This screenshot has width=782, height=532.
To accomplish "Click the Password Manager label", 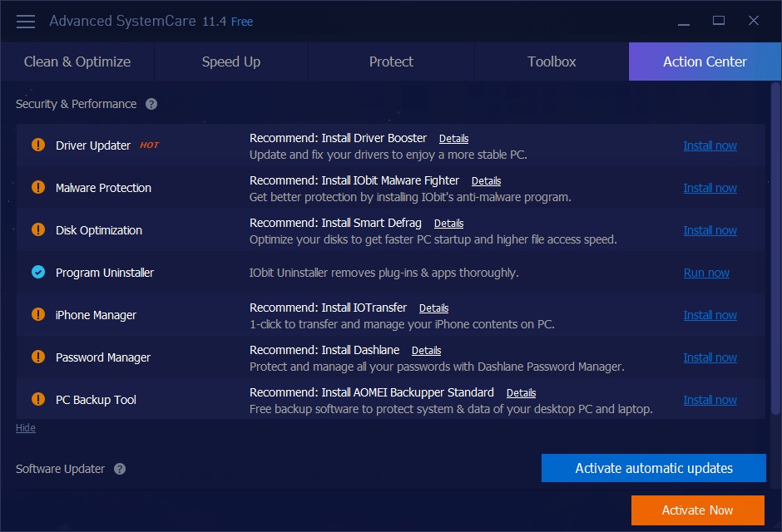I will point(102,357).
